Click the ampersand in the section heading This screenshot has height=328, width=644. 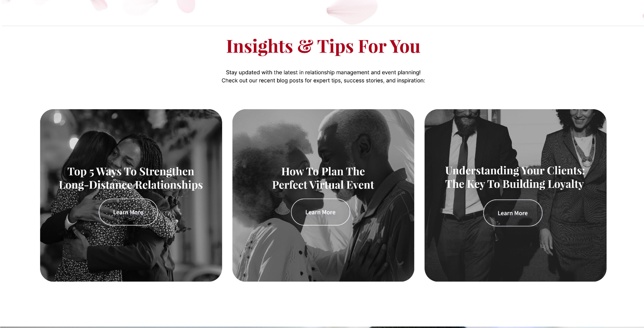click(x=305, y=47)
